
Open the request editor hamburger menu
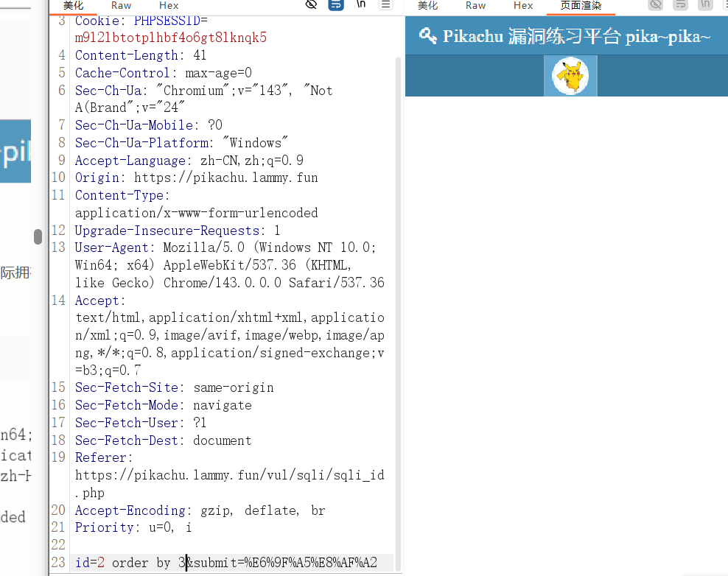tap(385, 4)
